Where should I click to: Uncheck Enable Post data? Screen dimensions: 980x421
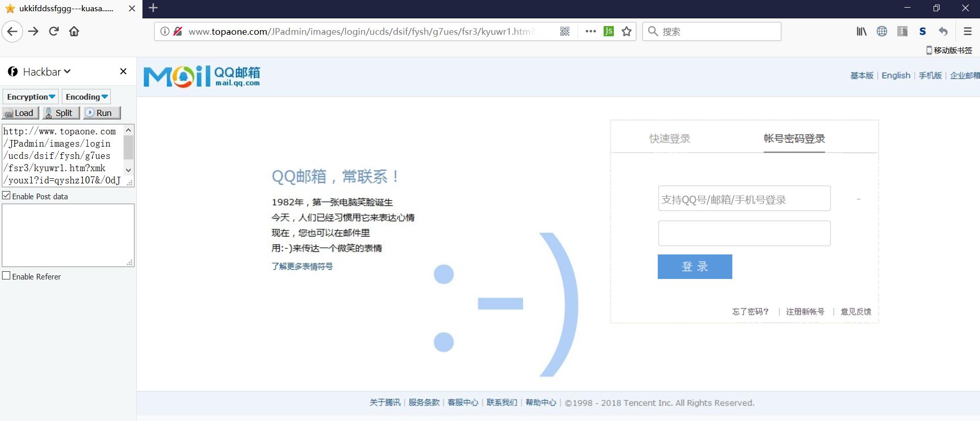[6, 196]
